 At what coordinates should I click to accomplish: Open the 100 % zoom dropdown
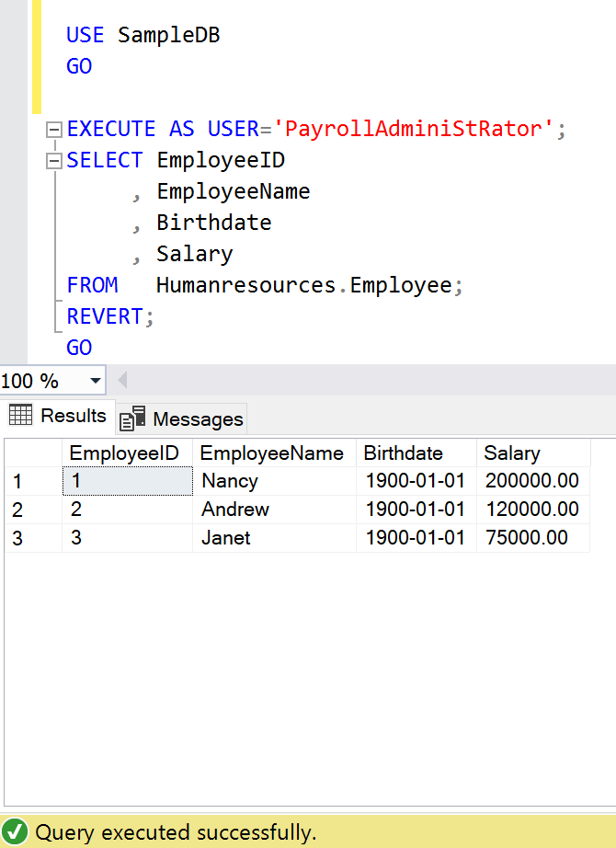coord(95,381)
